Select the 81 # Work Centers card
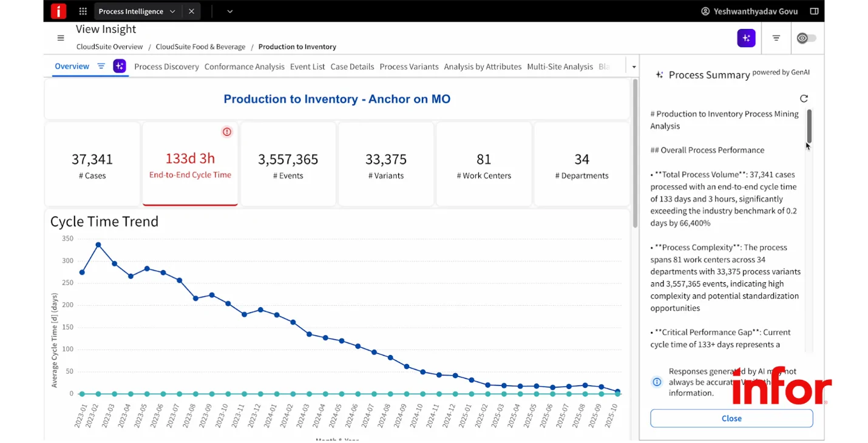This screenshot has height=443, width=868. pyautogui.click(x=484, y=164)
